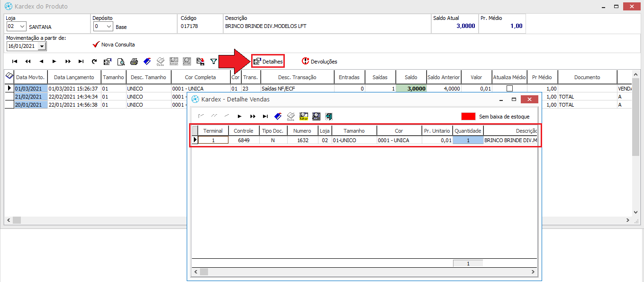Click the Pr. Unitario column header

click(437, 131)
